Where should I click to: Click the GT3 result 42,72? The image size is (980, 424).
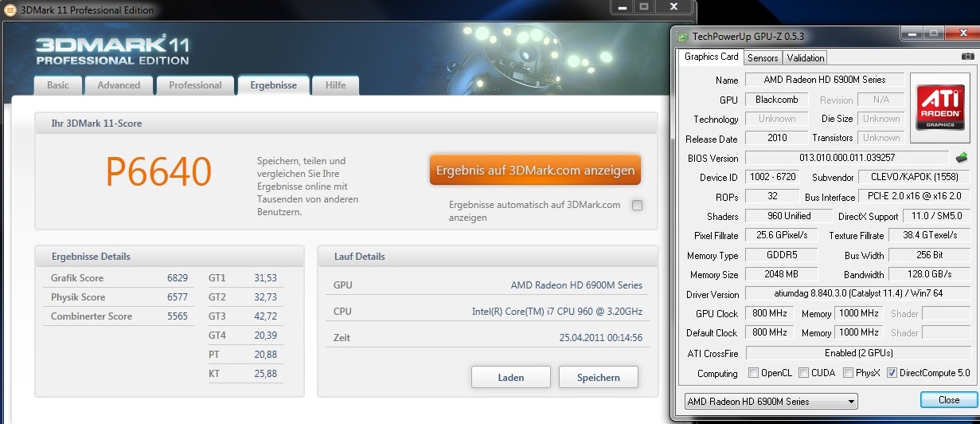pyautogui.click(x=265, y=316)
